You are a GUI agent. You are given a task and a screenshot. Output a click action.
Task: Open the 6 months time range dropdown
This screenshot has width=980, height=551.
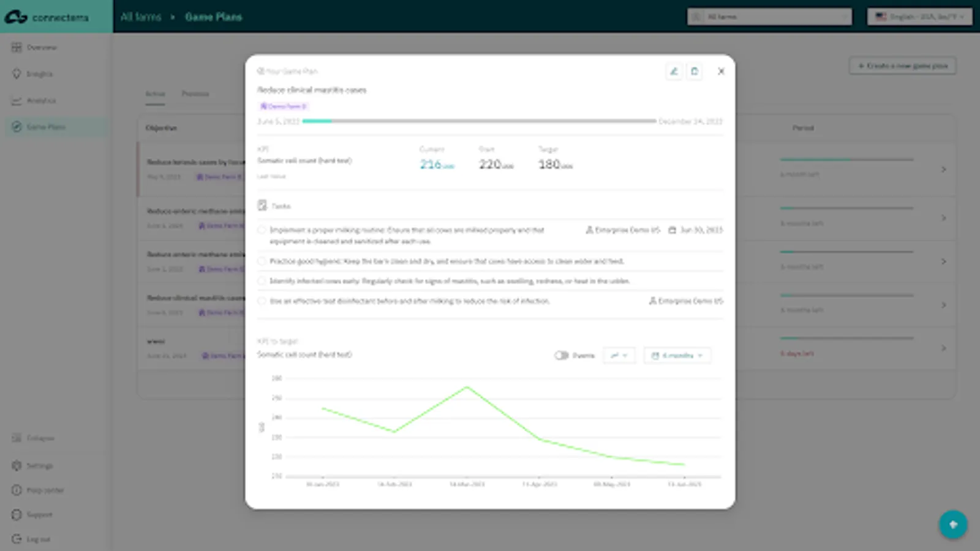click(677, 355)
